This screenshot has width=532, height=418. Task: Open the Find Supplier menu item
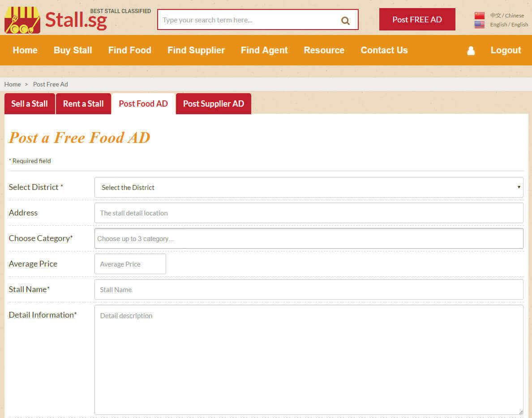[x=196, y=50]
